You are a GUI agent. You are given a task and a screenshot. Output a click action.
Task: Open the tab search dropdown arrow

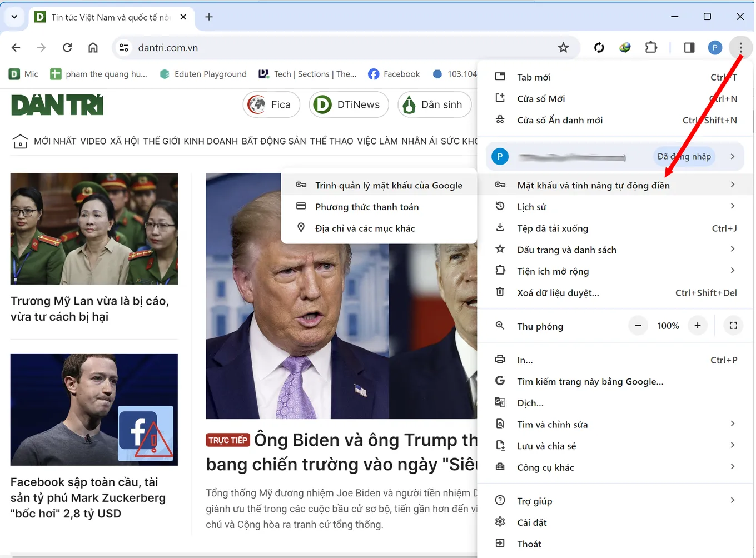(14, 17)
